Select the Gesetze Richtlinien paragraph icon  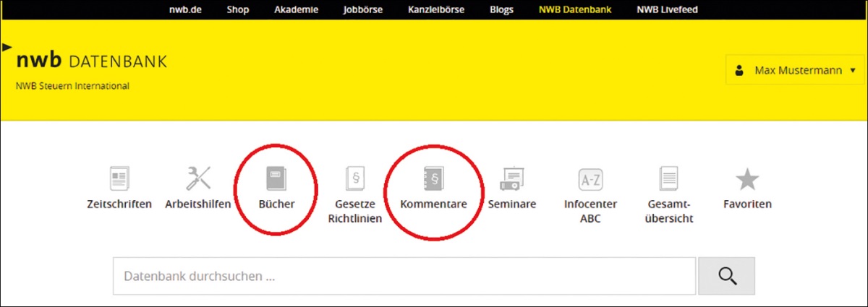[x=354, y=178]
